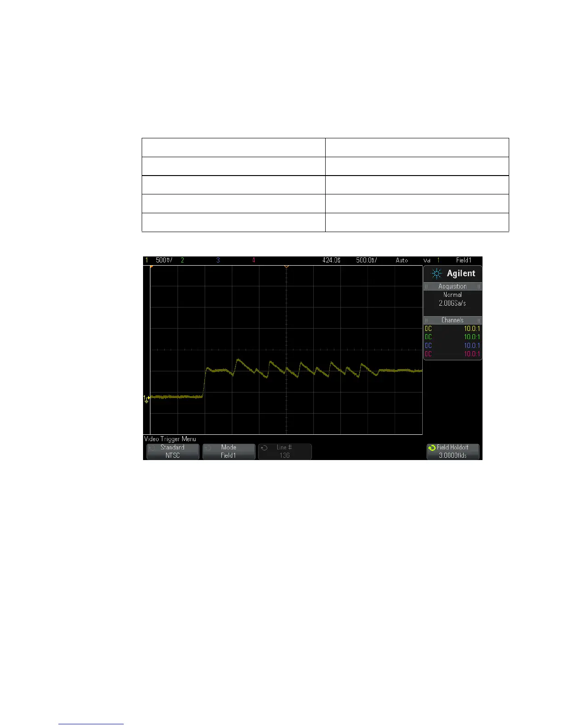563x728 pixels.
Task: Click the blue channel 3 probe ratio 10.0:1
Action: [472, 346]
